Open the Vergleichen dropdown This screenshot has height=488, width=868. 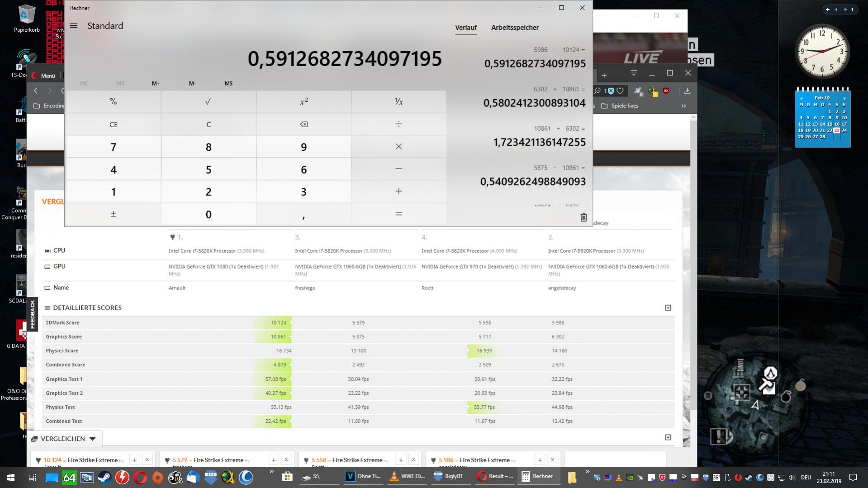click(x=64, y=439)
